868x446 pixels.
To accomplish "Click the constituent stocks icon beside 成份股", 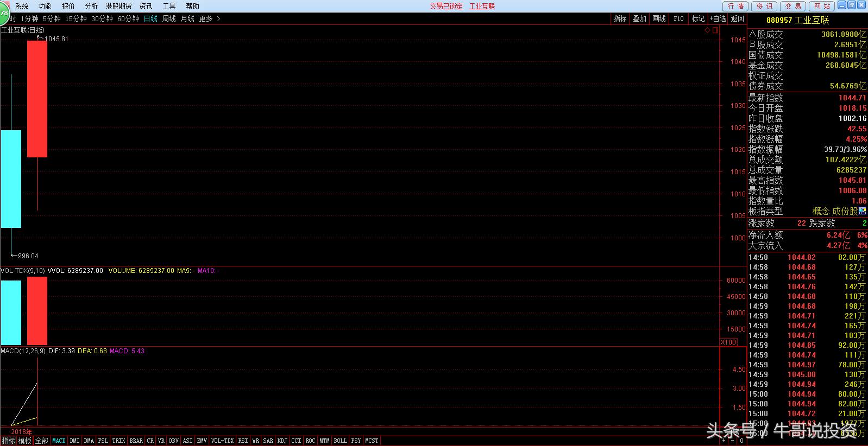I will click(x=863, y=211).
